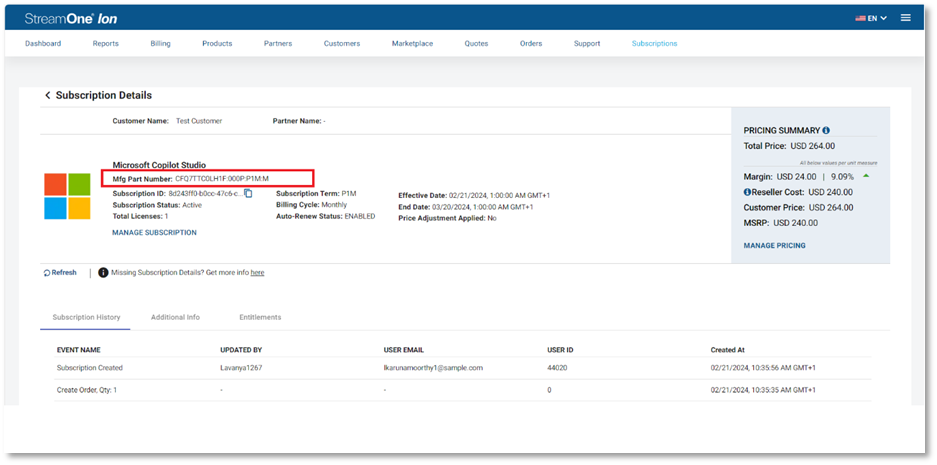Switch to the Subscription History tab
The width and height of the screenshot is (937, 465).
[x=85, y=317]
